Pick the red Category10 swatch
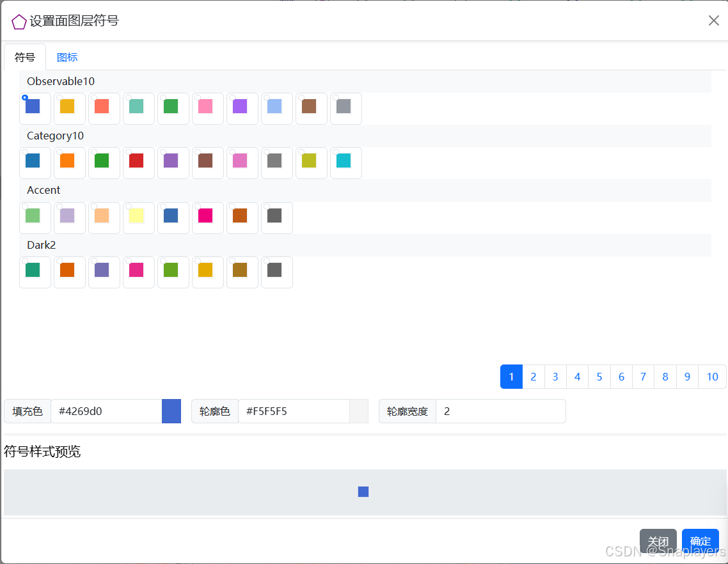The width and height of the screenshot is (728, 564). 139,163
